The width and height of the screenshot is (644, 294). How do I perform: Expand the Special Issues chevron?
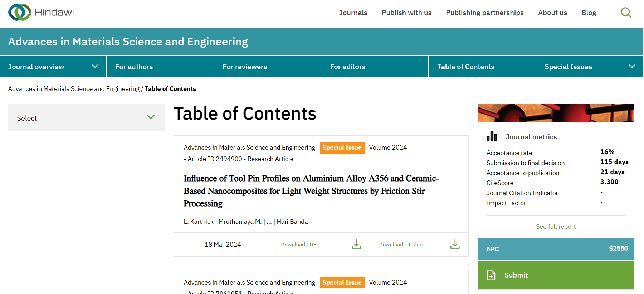coord(632,66)
